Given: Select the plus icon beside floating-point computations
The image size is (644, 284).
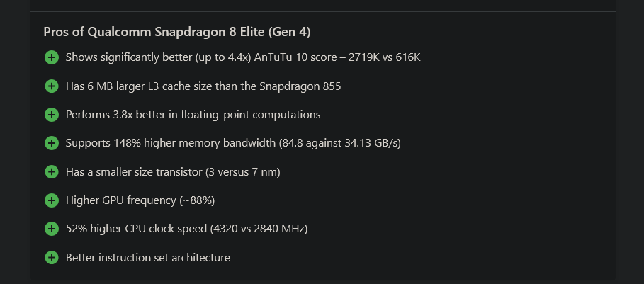Looking at the screenshot, I should (x=51, y=115).
